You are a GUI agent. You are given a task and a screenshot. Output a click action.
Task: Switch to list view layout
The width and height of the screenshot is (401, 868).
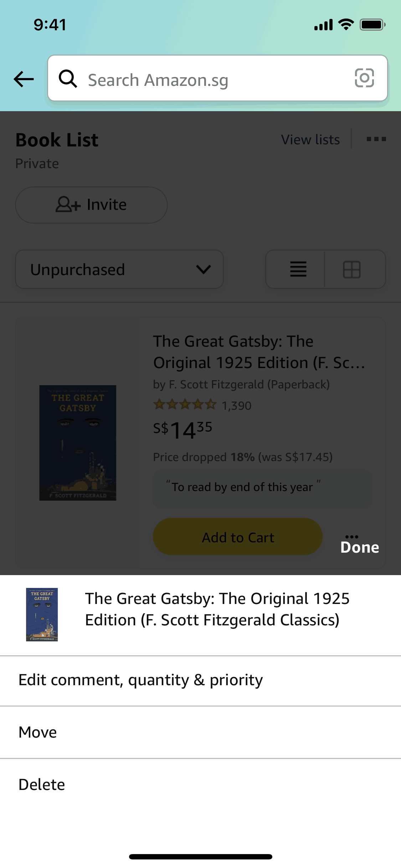(x=298, y=269)
